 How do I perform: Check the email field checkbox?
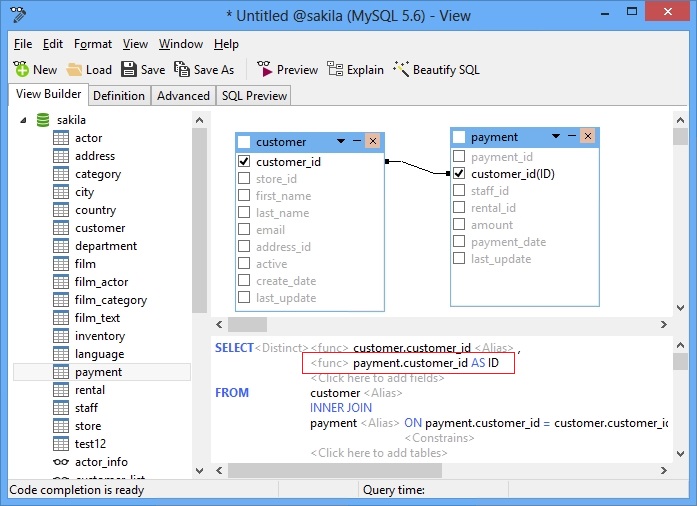pos(244,229)
